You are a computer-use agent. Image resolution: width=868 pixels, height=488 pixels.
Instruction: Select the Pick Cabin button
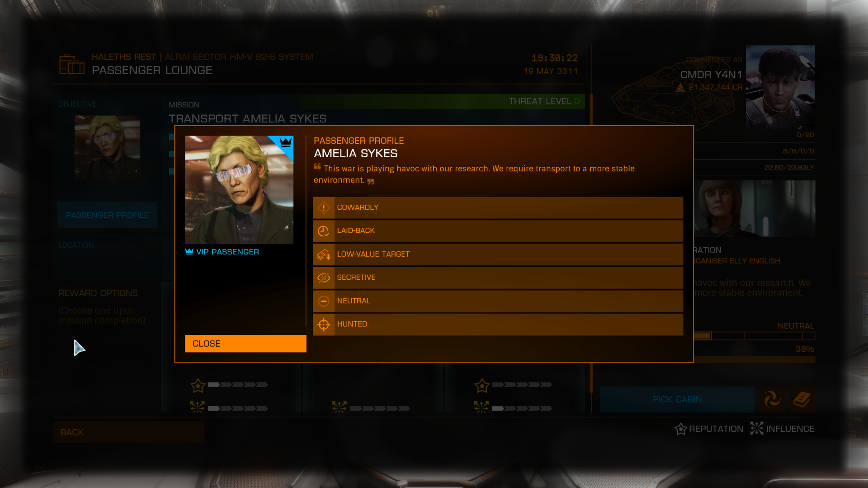coord(677,399)
